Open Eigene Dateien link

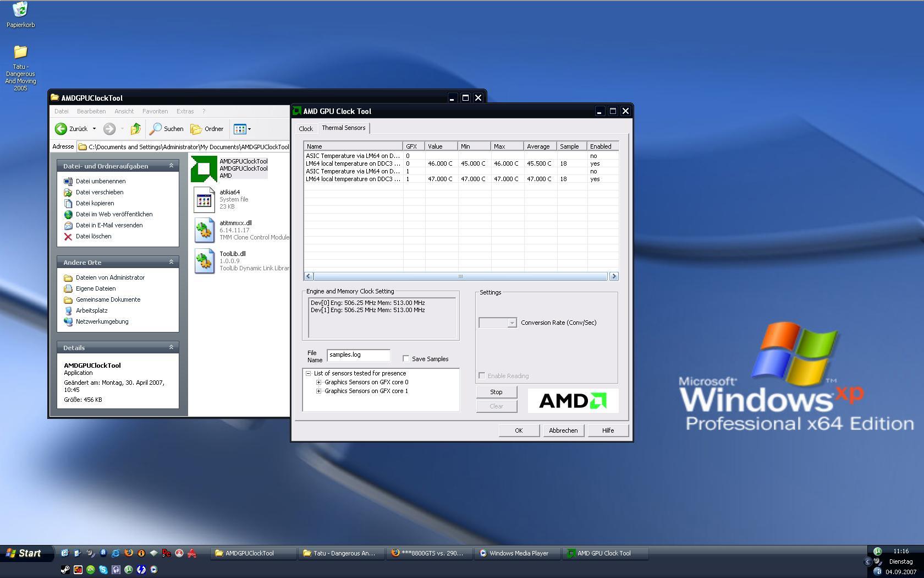click(x=96, y=288)
